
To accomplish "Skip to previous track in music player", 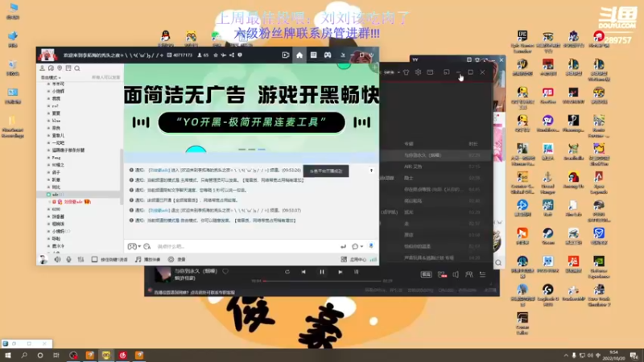I will (x=303, y=272).
